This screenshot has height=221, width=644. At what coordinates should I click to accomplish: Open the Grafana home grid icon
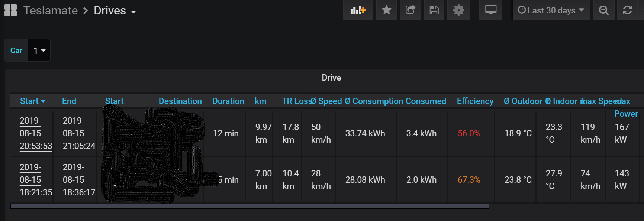(11, 10)
